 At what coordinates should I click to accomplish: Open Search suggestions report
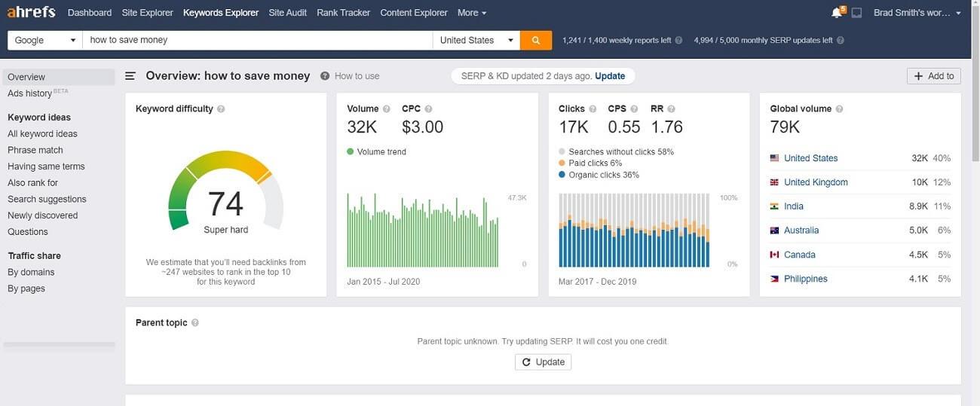(x=47, y=200)
